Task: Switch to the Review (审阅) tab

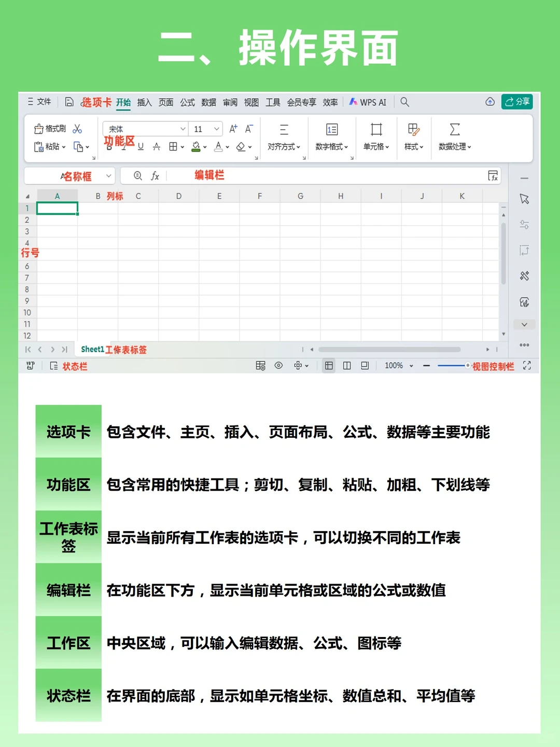Action: click(230, 102)
